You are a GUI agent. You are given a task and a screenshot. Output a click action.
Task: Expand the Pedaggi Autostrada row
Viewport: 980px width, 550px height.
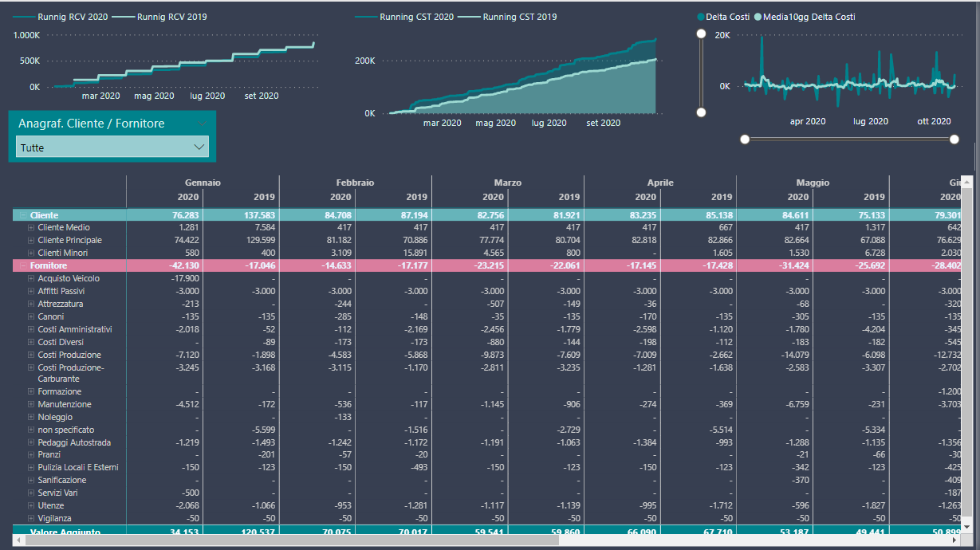[x=31, y=442]
